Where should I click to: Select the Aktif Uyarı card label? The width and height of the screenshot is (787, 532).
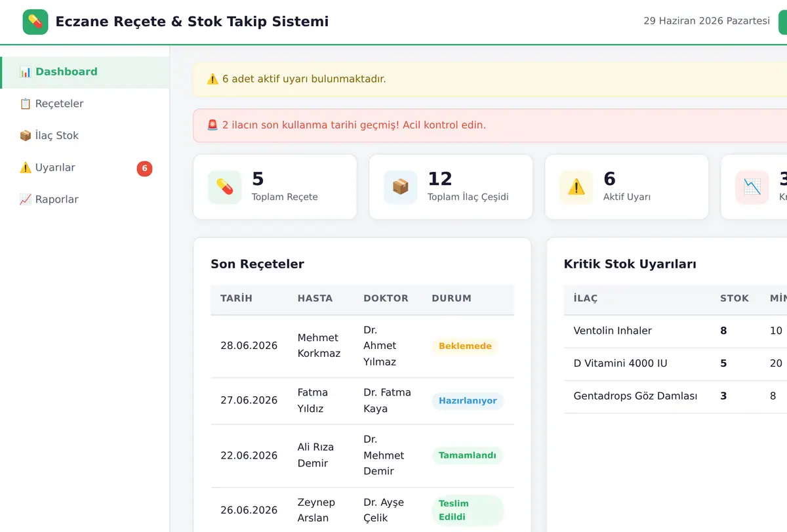[x=627, y=197]
